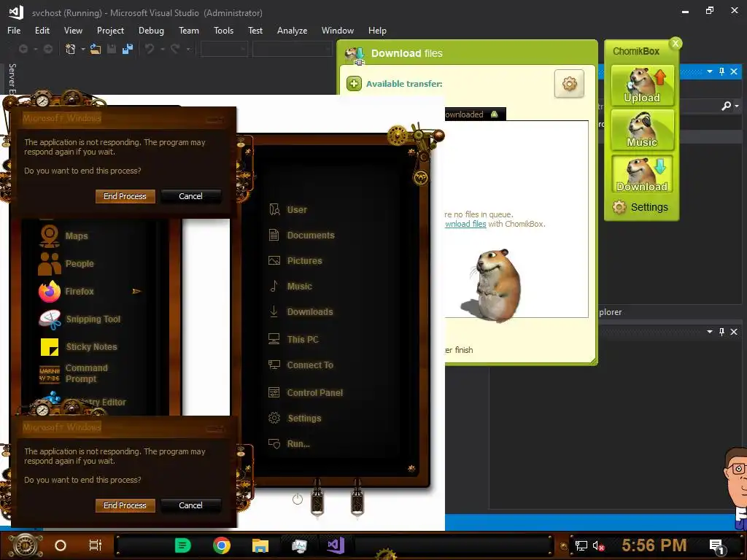Click Run... in Start menu
The image size is (747, 560).
(289, 444)
